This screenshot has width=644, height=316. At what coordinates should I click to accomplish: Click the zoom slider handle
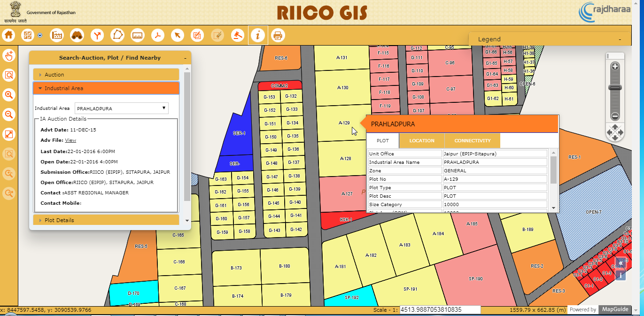pos(615,88)
